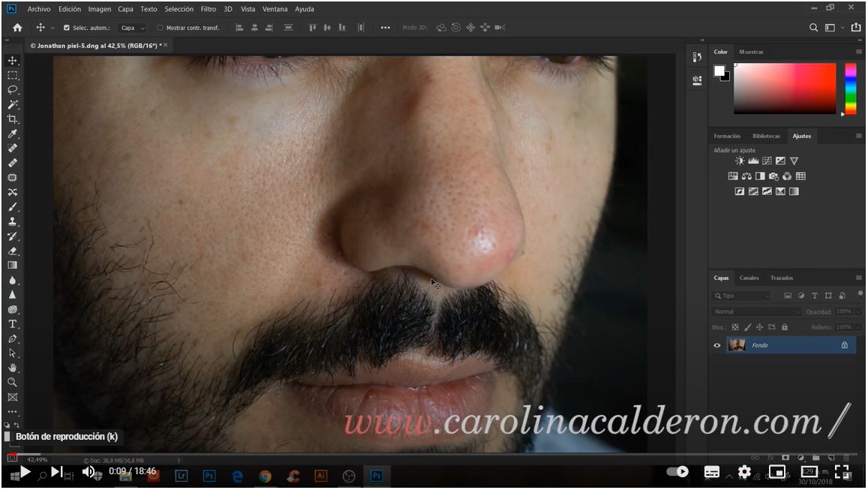
Task: Select the Lasso tool
Action: click(12, 90)
